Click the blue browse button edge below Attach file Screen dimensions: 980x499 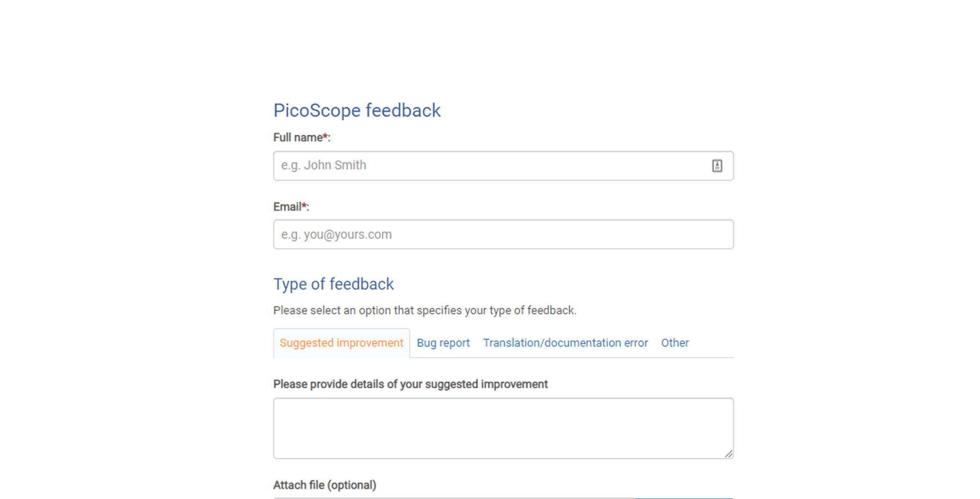coord(684,498)
